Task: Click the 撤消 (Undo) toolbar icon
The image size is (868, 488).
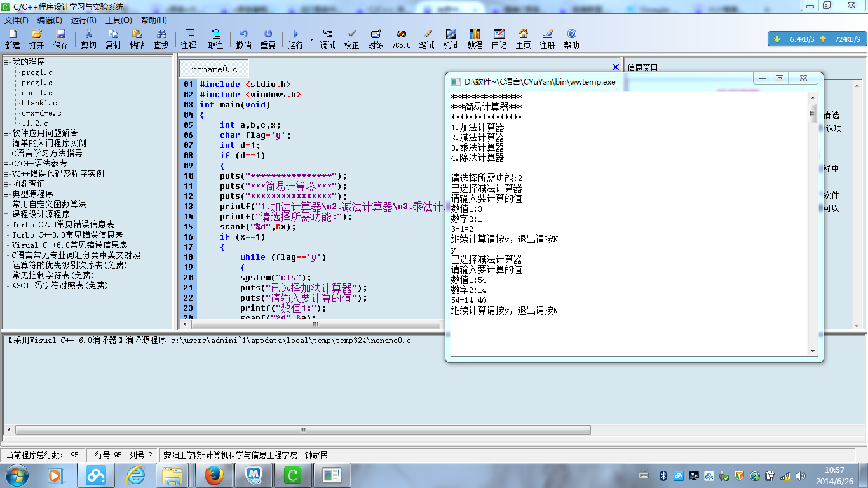Action: click(243, 39)
